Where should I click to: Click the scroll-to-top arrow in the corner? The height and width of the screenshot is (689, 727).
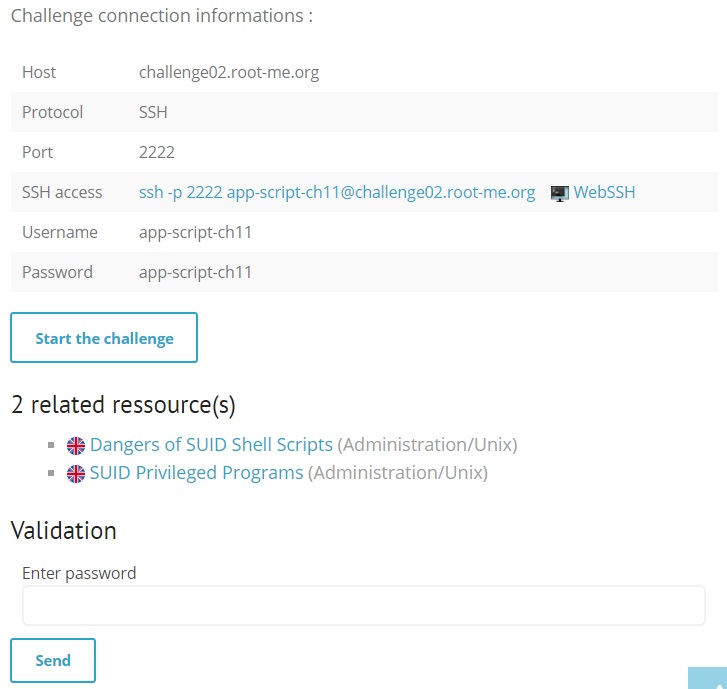click(x=708, y=678)
